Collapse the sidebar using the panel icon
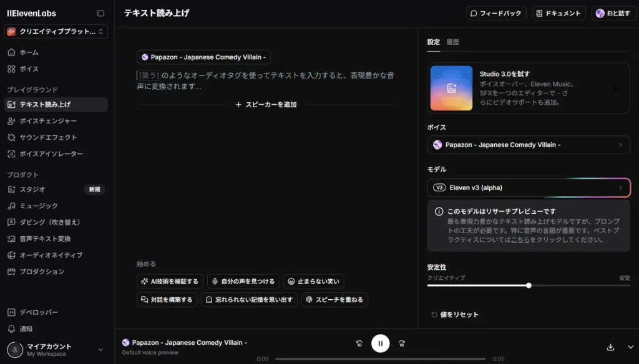Screen dimensions: 639x364 coord(100,13)
